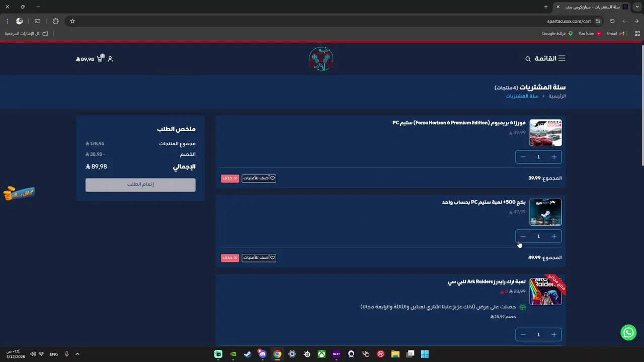Open the YouTube bookmark
Screen dimensions: 644x362
[590, 33]
